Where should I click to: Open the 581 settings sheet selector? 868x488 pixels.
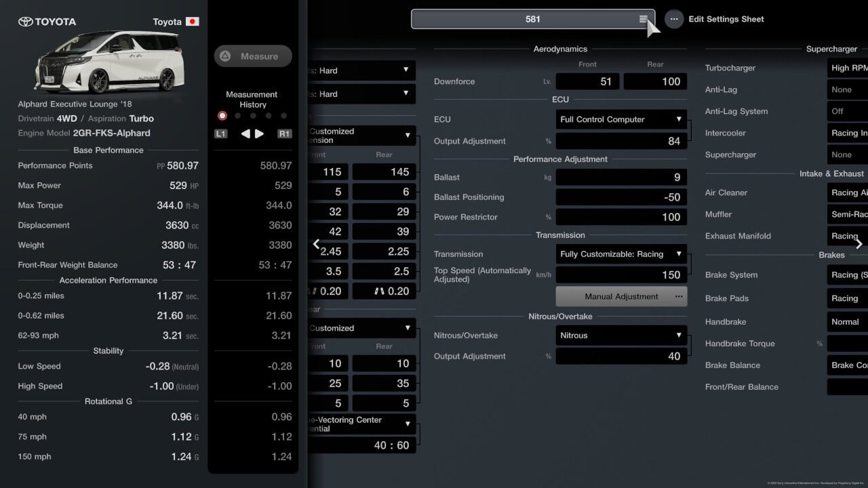[x=533, y=19]
